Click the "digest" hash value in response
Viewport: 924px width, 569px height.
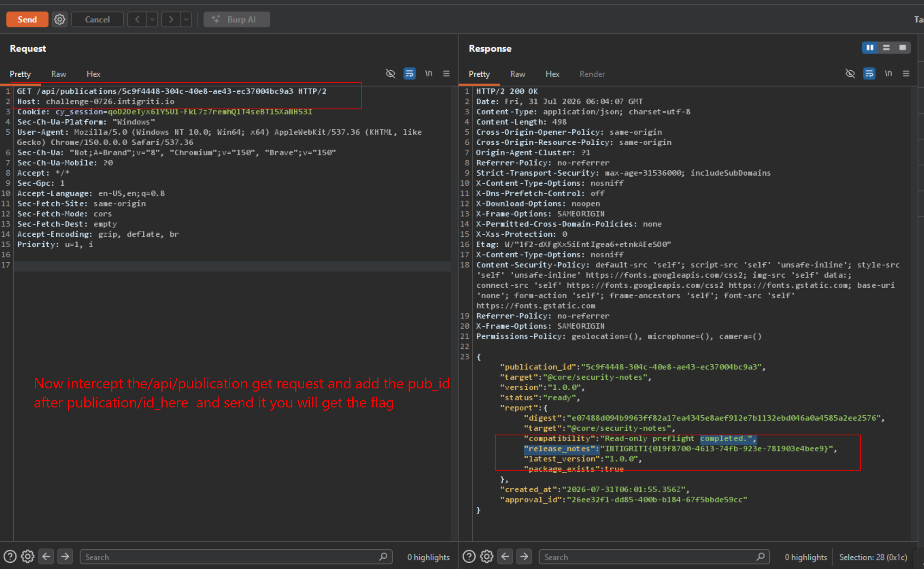click(x=723, y=418)
